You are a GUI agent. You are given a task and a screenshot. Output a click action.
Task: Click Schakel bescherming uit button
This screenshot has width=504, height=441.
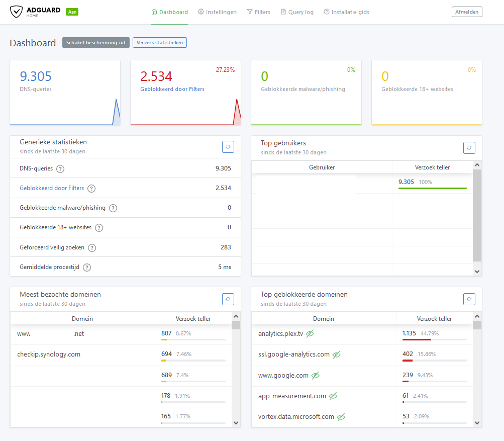96,42
